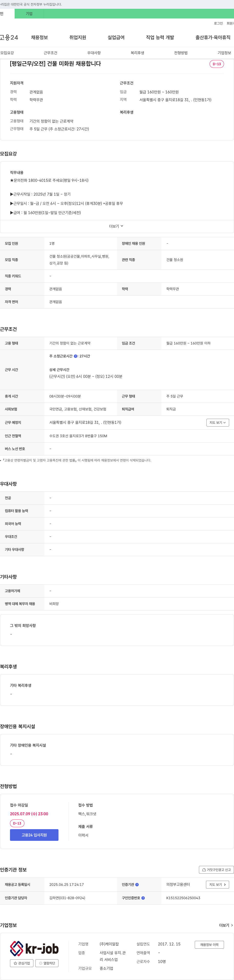Click the 의정부고용센터 text

tap(178, 885)
